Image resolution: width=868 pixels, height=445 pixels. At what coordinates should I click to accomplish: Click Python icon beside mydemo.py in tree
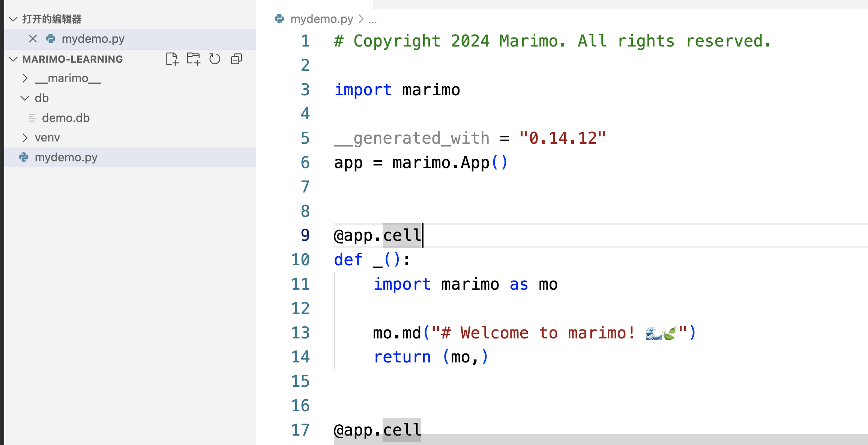pyautogui.click(x=24, y=157)
